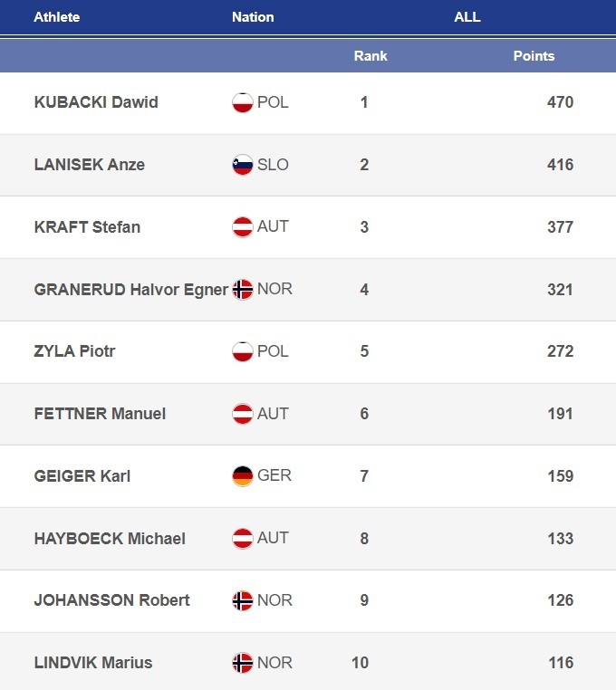Select the ALL header tab
Viewport: 616px width, 690px height.
(x=467, y=17)
